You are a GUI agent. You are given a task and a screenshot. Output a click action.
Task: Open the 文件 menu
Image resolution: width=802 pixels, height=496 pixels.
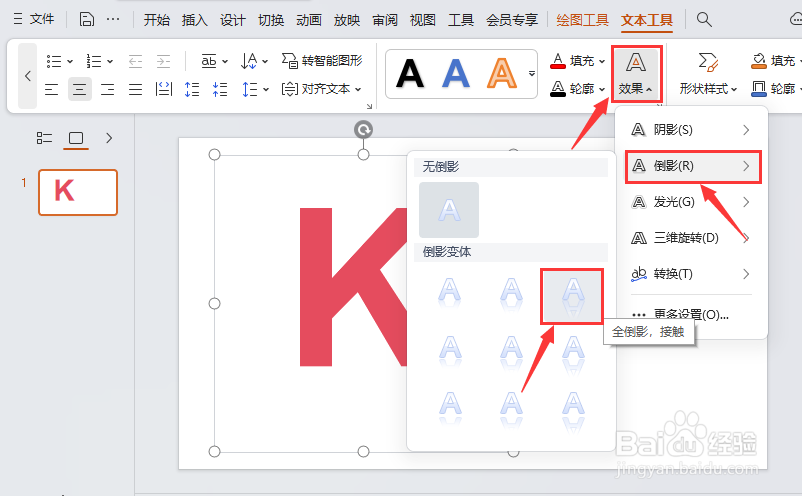(x=34, y=19)
